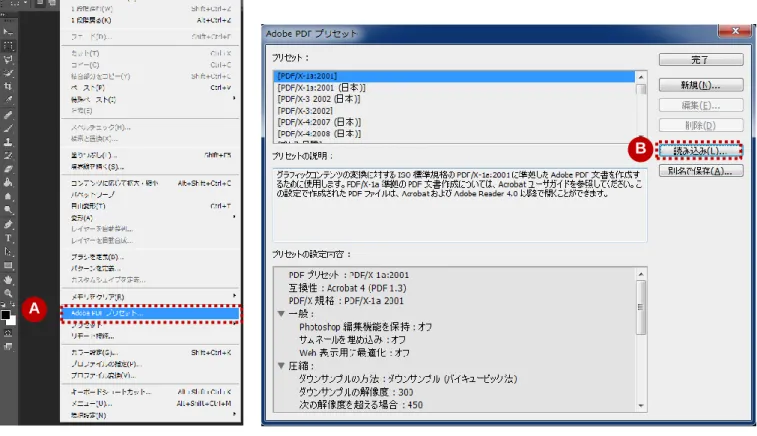Image resolution: width=757 pixels, height=436 pixels.
Task: Click the 互換性 : Acrobat 4 line
Action: [x=347, y=288]
